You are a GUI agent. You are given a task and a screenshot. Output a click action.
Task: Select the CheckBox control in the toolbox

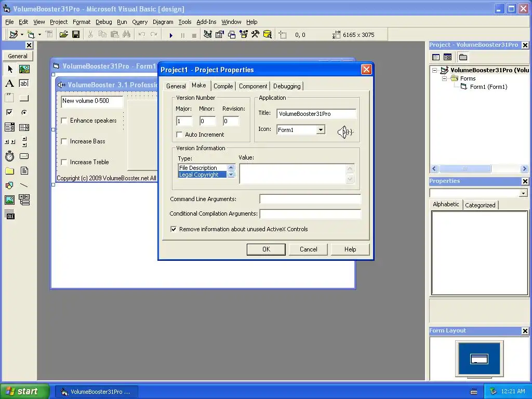[x=10, y=112]
